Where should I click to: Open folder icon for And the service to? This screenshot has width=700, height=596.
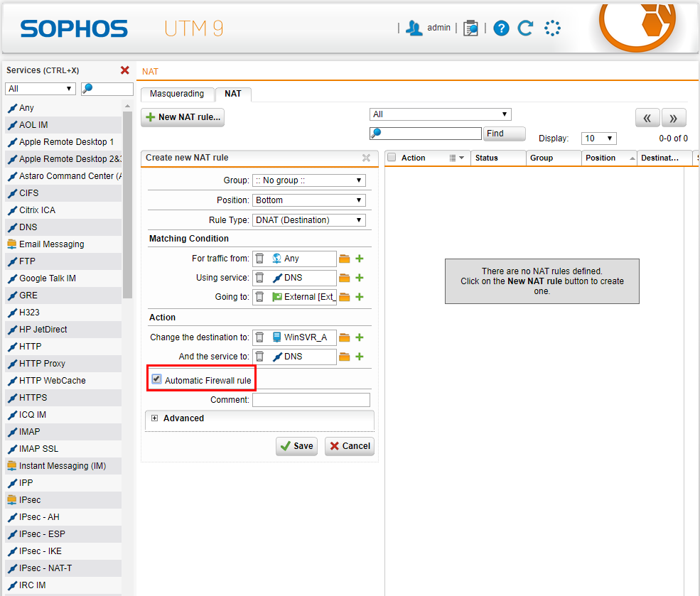[344, 357]
